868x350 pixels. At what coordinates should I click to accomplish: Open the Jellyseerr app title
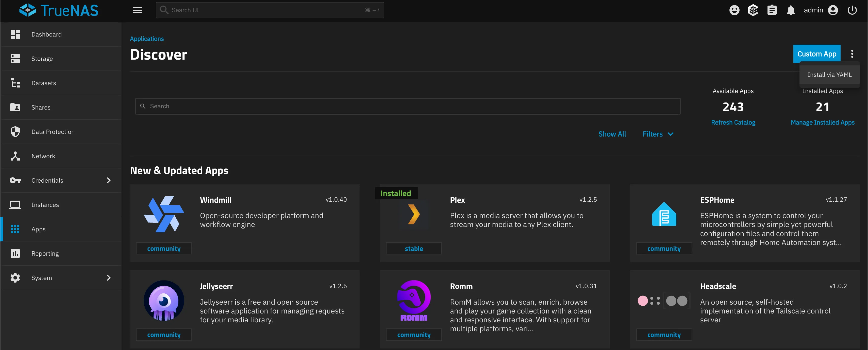point(216,286)
